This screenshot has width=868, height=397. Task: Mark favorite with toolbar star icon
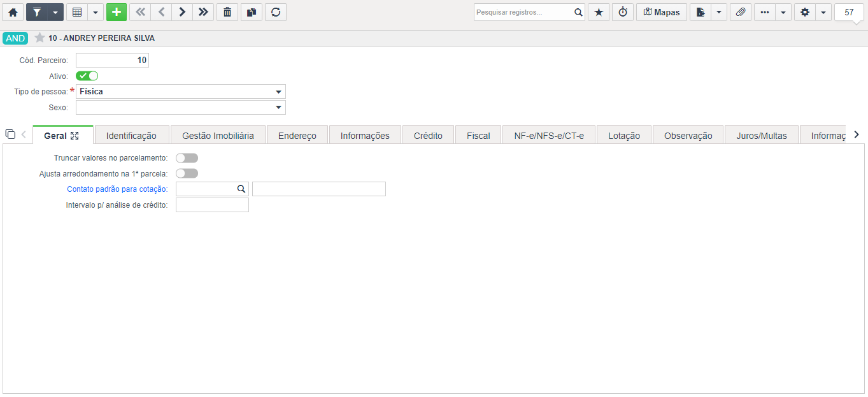pyautogui.click(x=599, y=12)
